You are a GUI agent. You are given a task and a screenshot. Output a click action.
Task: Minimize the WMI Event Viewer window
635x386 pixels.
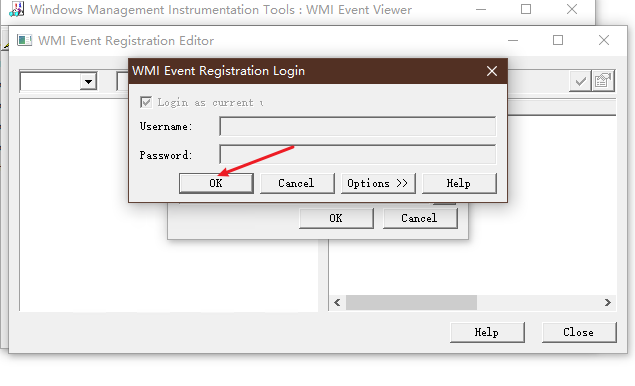(x=481, y=9)
